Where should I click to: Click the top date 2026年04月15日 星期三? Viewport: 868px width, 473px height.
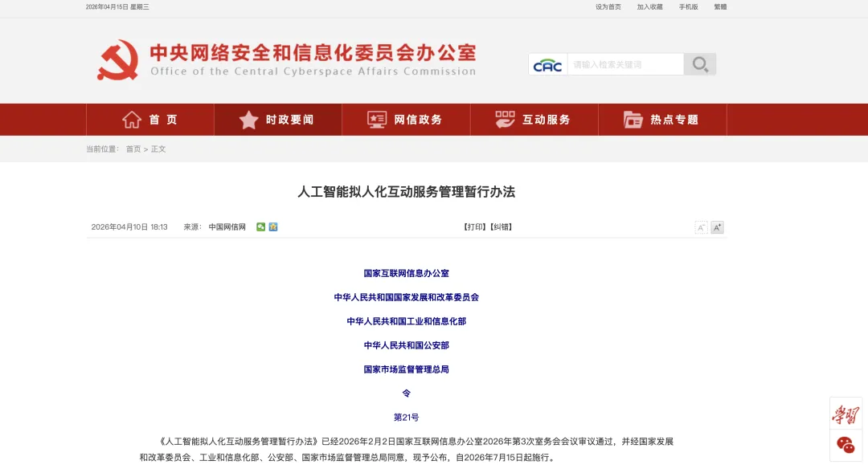pyautogui.click(x=117, y=7)
